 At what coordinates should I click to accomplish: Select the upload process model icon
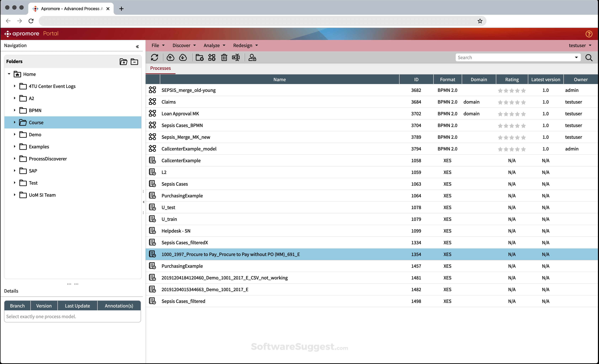[x=170, y=58]
